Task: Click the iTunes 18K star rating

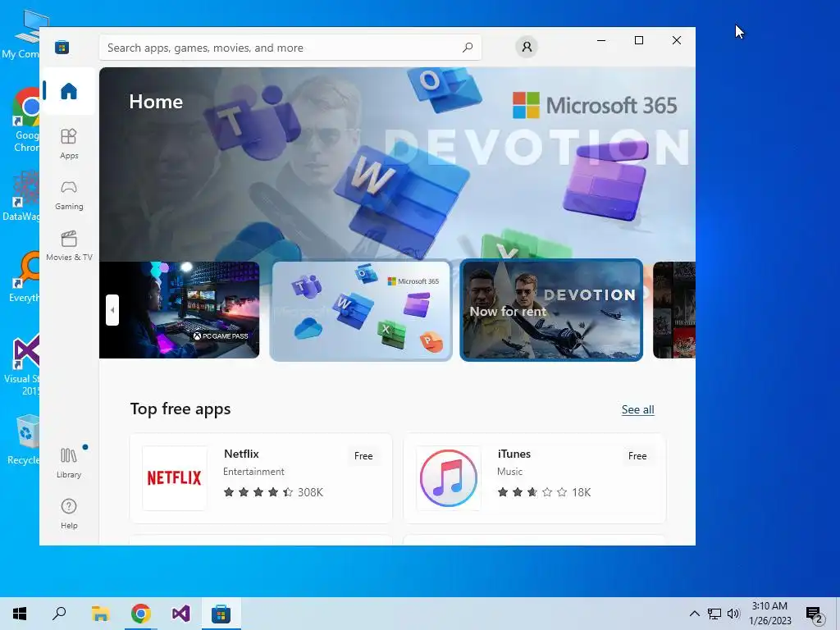Action: pyautogui.click(x=544, y=492)
